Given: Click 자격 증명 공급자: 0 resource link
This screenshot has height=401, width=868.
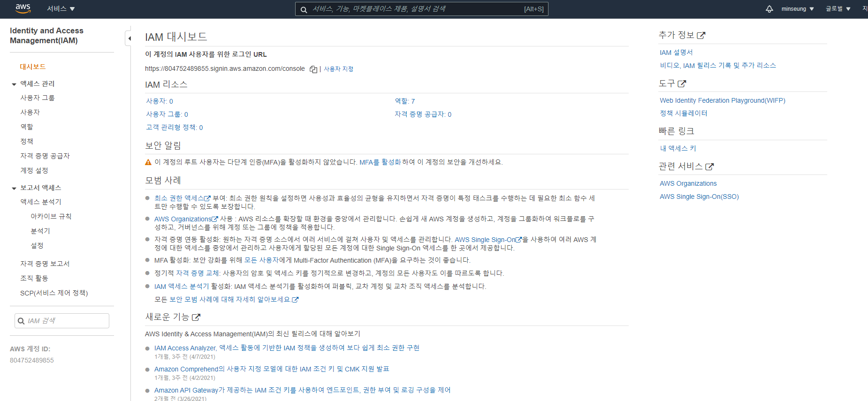Looking at the screenshot, I should (x=423, y=114).
